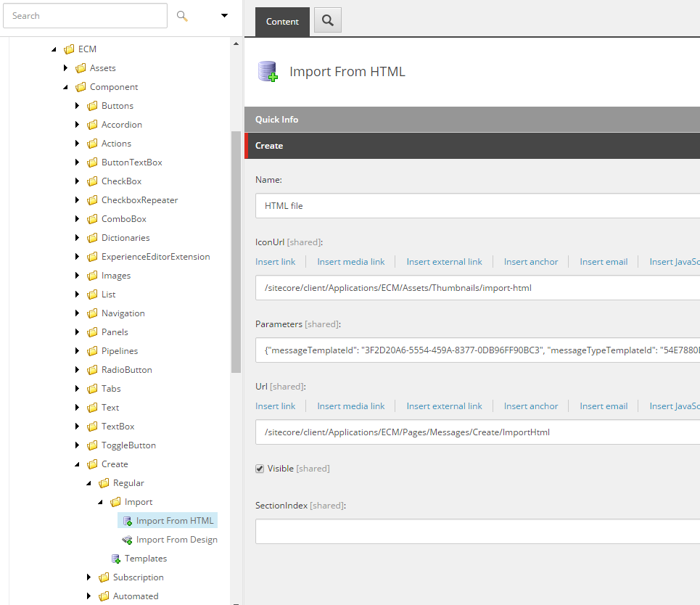Screen dimensions: 700x605
Task: Click the Url ImportHtml path input field
Action: tap(478, 432)
